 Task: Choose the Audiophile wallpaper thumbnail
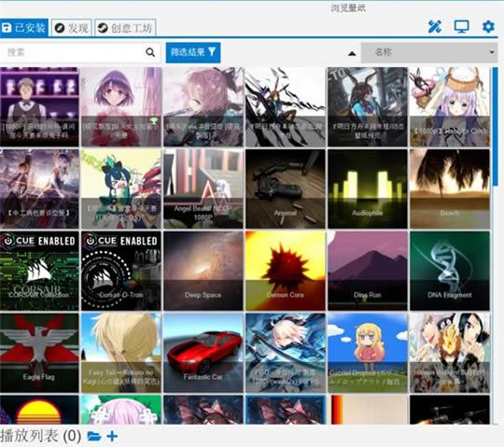point(368,189)
